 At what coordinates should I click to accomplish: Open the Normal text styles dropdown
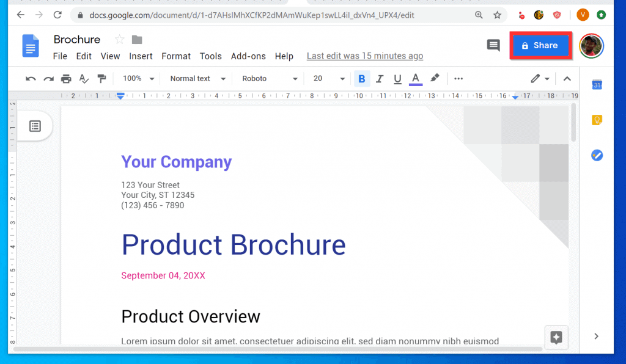coord(197,79)
